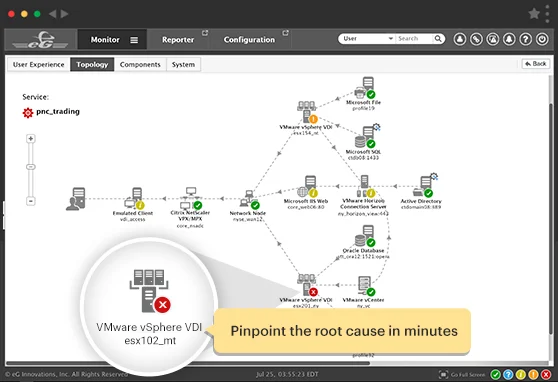Switch to the System tab

point(183,64)
